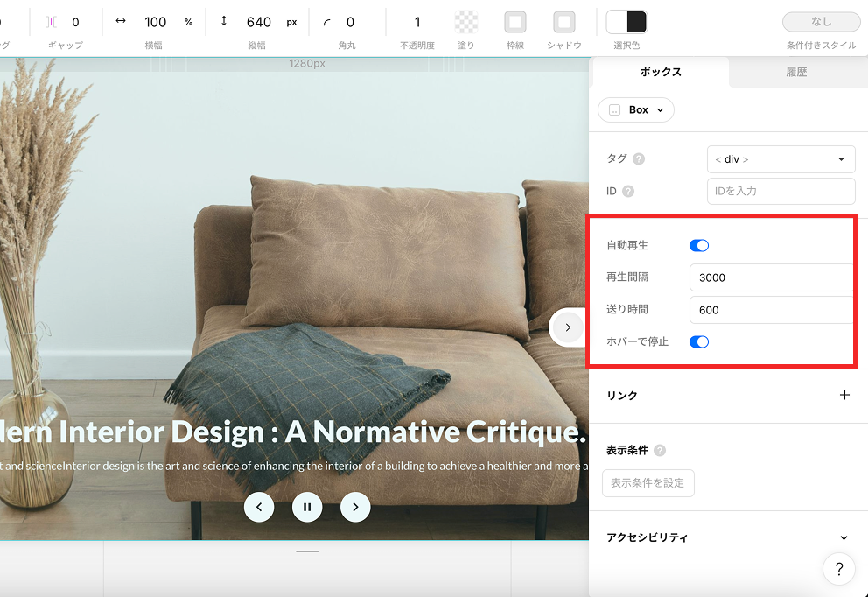This screenshot has height=597, width=868.
Task: Open the Box element type dropdown
Action: point(636,110)
